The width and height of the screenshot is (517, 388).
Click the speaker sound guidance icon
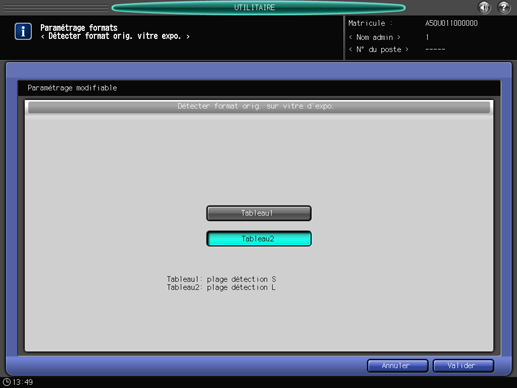484,7
